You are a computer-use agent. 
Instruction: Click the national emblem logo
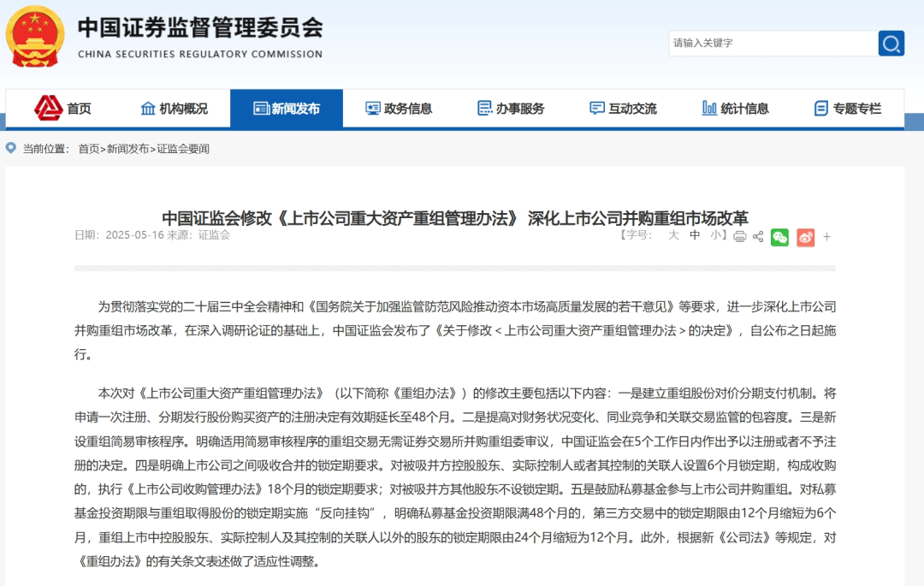35,37
